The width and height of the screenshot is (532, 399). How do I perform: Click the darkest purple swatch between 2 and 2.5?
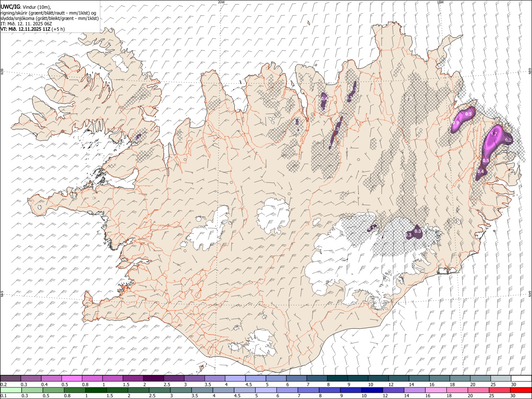(x=153, y=379)
